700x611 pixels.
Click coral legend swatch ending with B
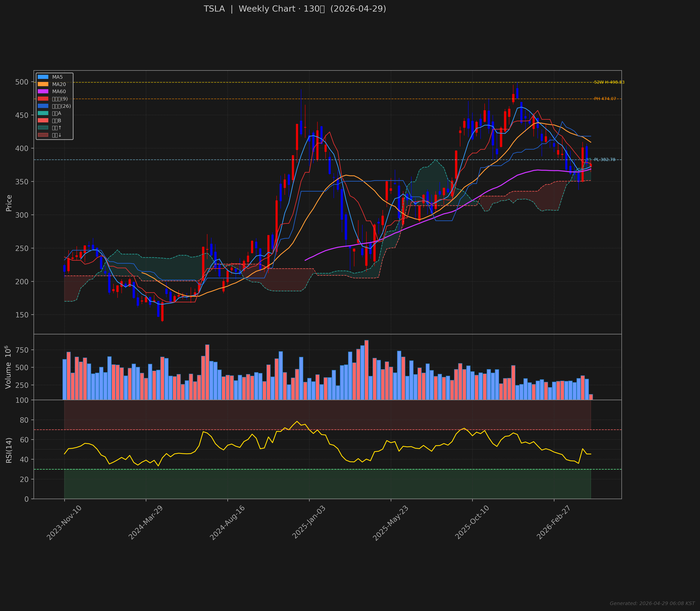point(43,121)
